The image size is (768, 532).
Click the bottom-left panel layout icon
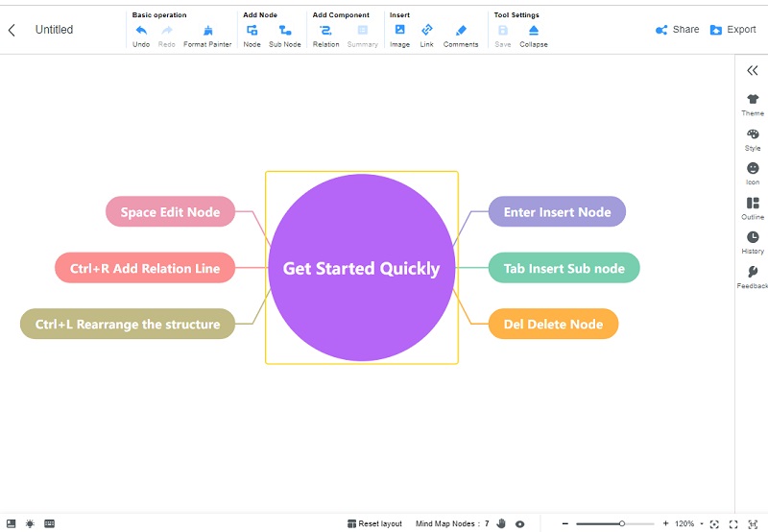(11, 523)
